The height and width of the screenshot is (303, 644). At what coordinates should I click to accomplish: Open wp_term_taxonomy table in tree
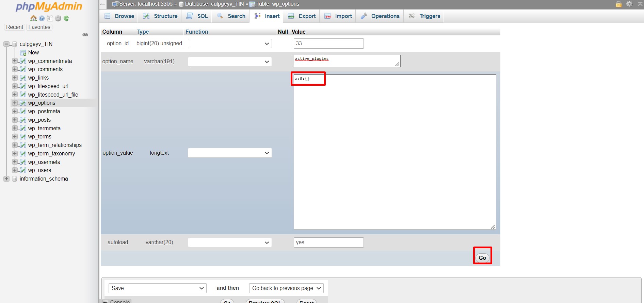[51, 153]
